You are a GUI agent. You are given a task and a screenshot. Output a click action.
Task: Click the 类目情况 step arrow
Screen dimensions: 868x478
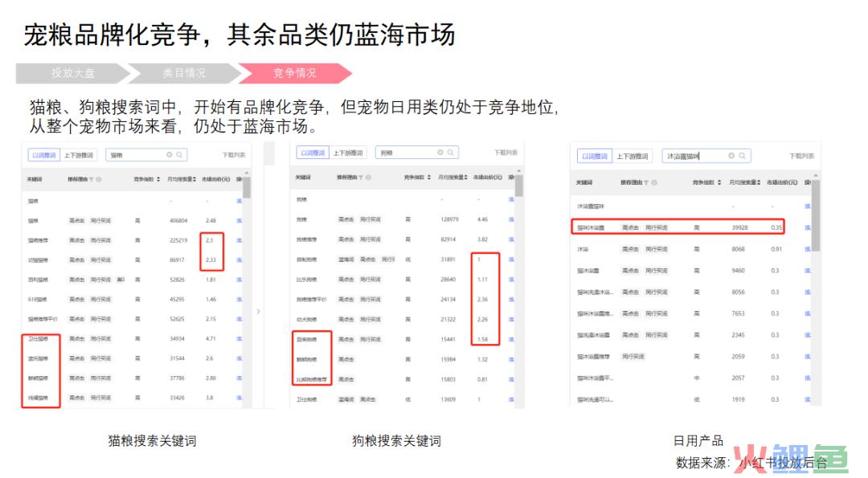point(184,73)
